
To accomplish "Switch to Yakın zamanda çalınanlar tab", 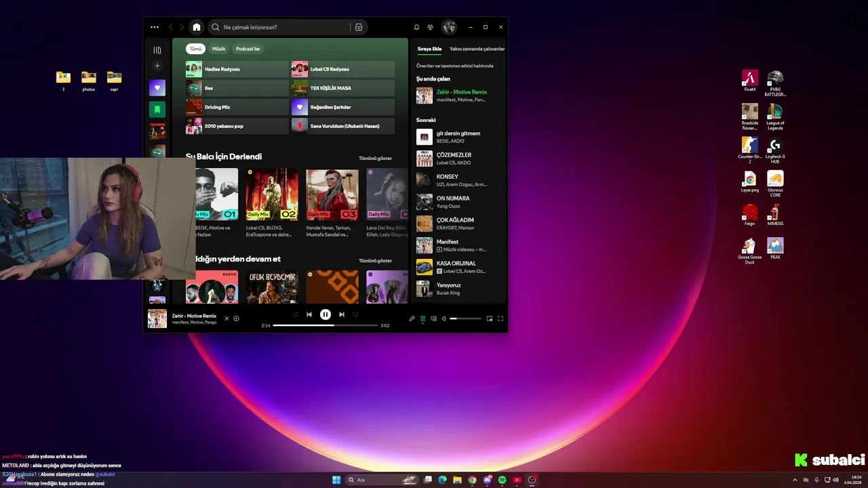I will click(477, 49).
